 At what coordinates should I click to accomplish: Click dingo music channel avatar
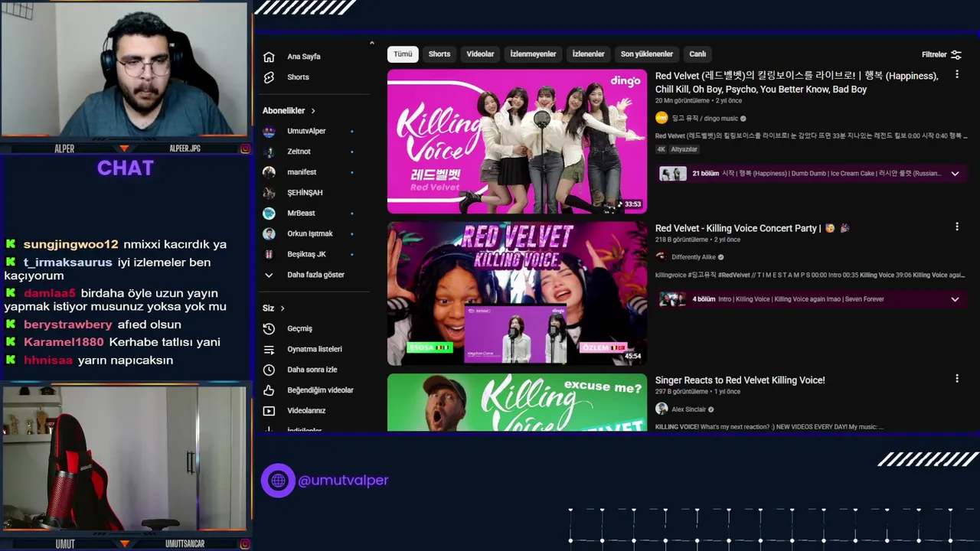pyautogui.click(x=661, y=118)
